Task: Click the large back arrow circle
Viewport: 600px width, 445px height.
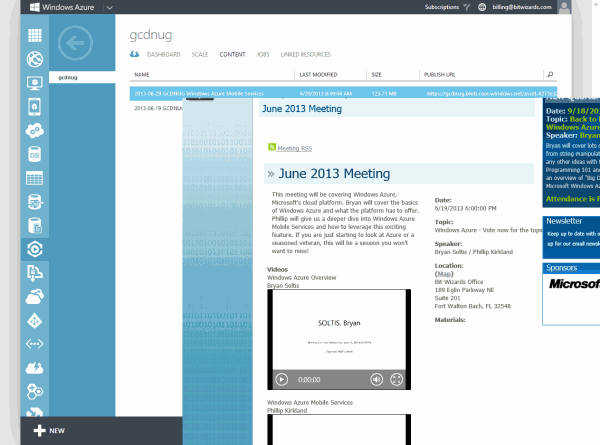Action: [75, 43]
